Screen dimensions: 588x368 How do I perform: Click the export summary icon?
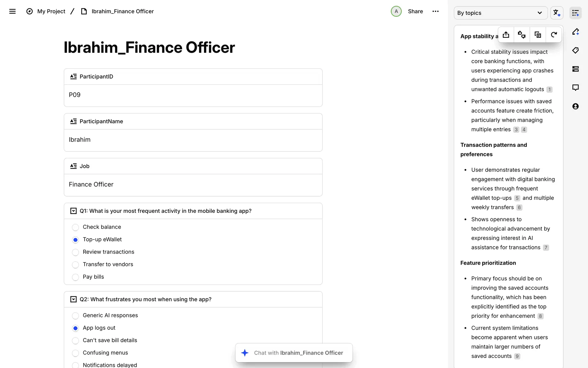(506, 35)
